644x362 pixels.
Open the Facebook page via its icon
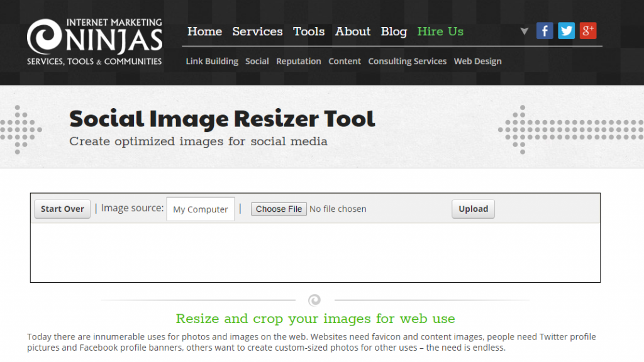(545, 30)
